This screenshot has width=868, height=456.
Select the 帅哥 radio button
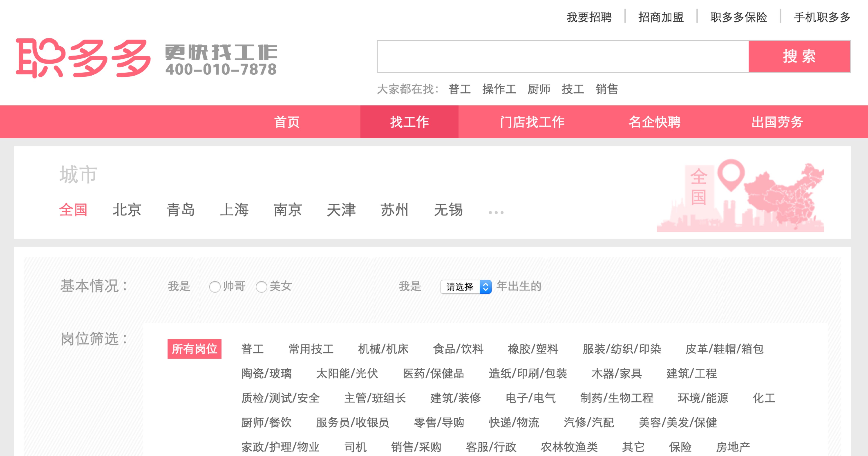tap(215, 287)
